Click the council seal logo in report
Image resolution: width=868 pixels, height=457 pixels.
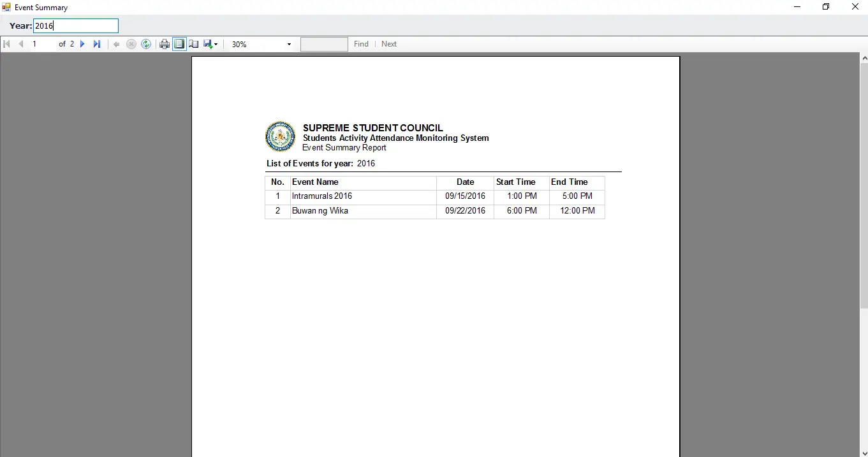(281, 136)
